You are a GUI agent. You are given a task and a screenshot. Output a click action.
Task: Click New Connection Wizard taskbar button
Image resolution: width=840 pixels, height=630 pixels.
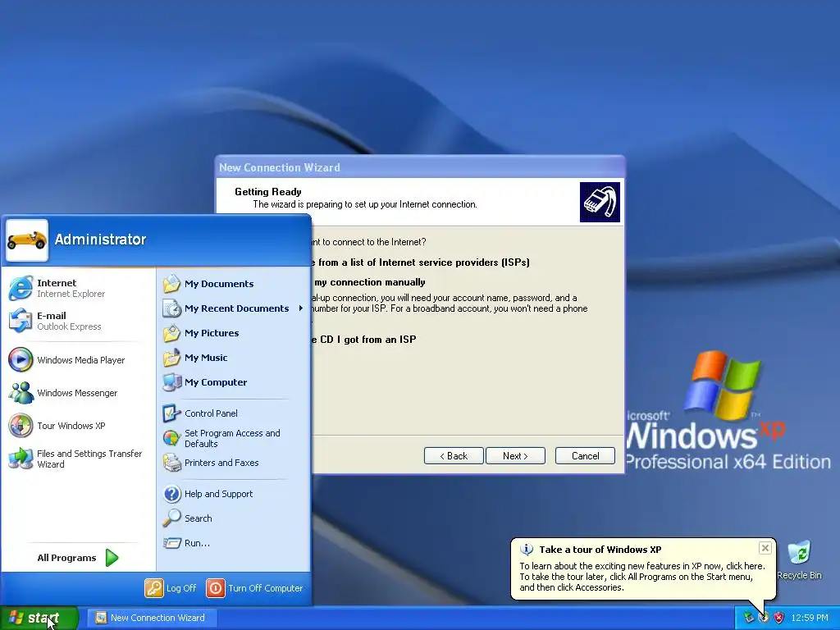pos(153,618)
